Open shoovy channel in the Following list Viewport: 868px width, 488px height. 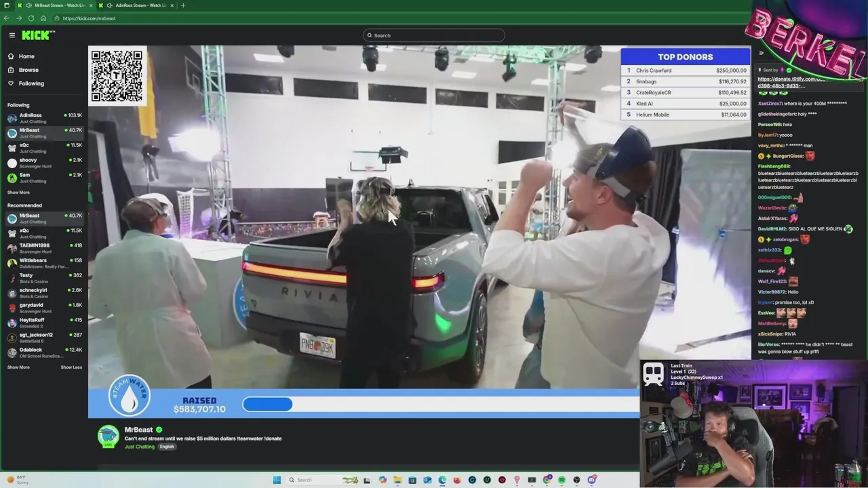44,163
